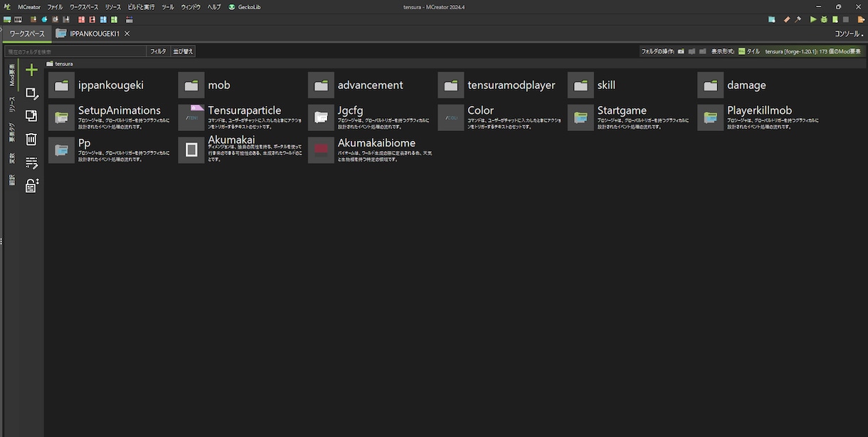Select the element tags side tab
The width and height of the screenshot is (868, 437).
point(11,133)
